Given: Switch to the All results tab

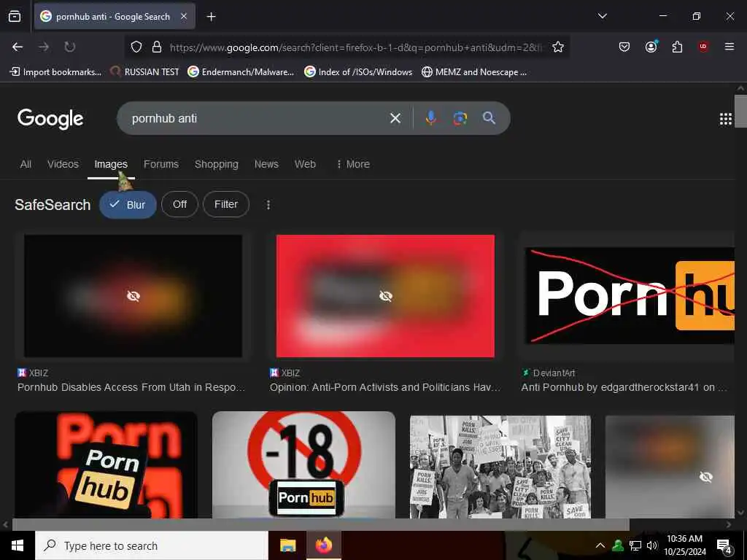Looking at the screenshot, I should pos(26,164).
